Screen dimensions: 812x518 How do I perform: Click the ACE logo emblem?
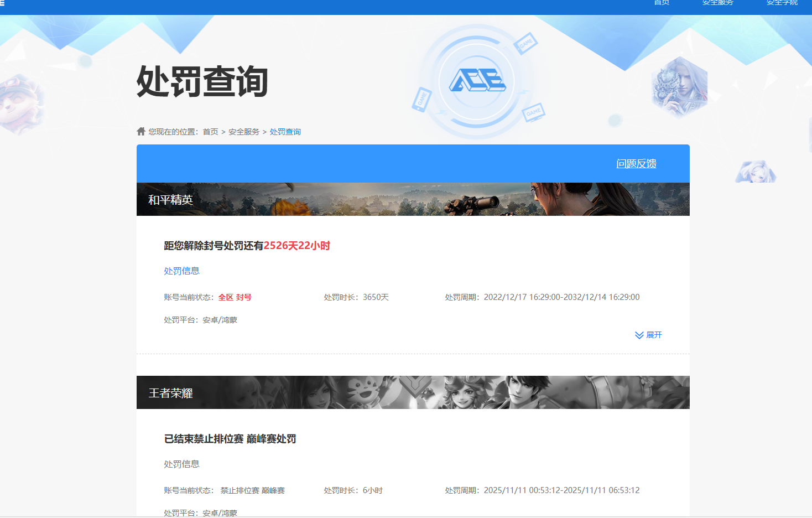click(x=477, y=81)
